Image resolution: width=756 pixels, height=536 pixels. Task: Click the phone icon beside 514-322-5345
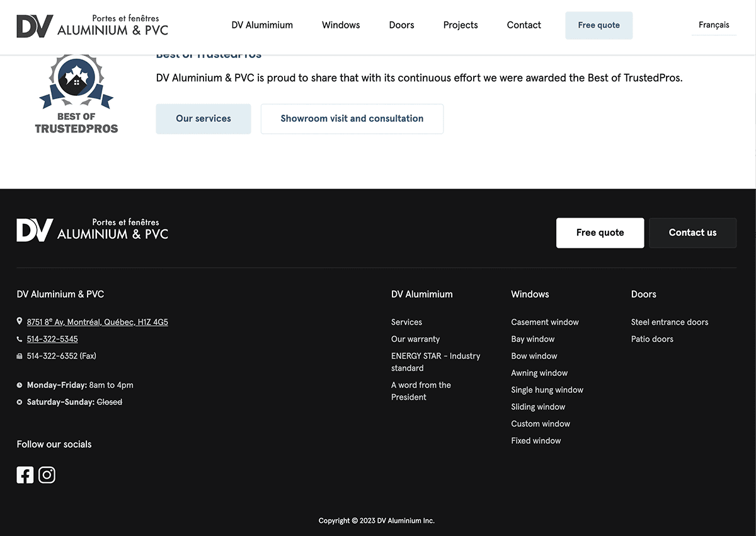pyautogui.click(x=20, y=339)
